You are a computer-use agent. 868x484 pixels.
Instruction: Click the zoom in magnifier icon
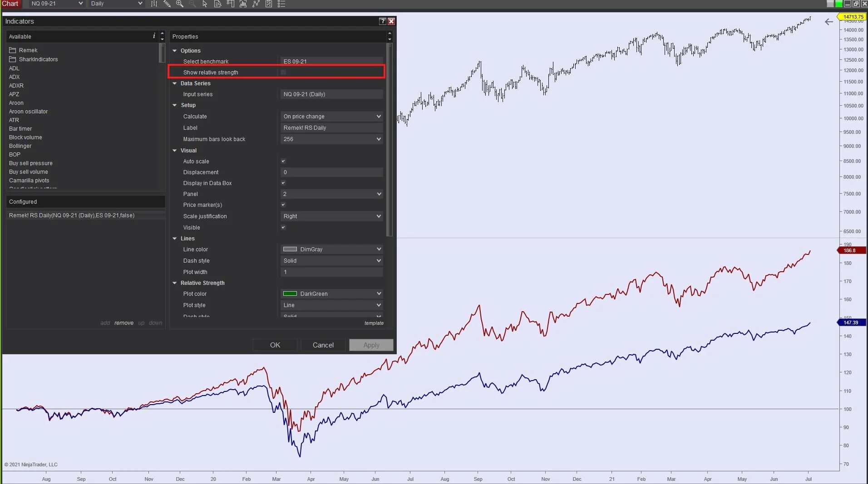pyautogui.click(x=180, y=4)
